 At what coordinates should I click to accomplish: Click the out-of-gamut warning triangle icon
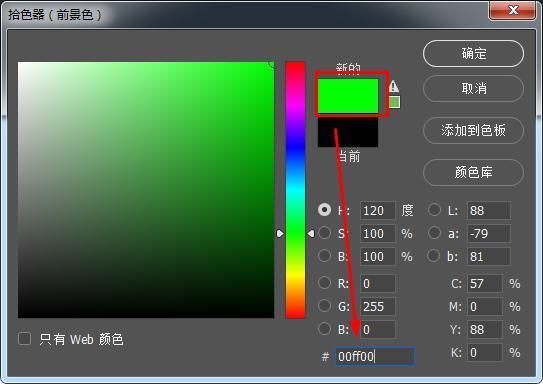[393, 86]
